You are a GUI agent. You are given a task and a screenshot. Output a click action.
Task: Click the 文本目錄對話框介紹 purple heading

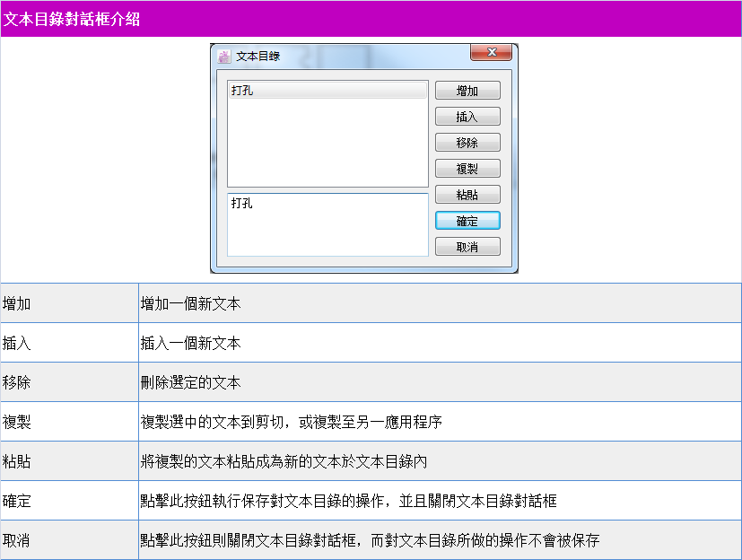click(72, 19)
